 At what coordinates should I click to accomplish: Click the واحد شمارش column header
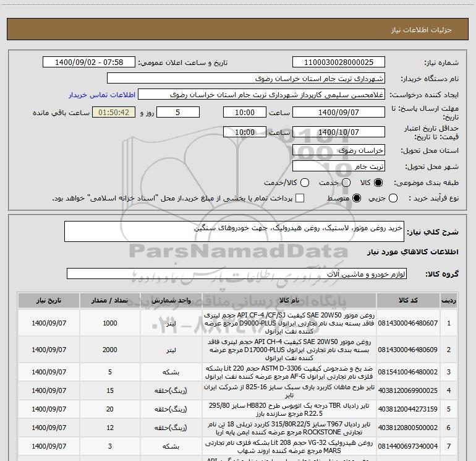171,301
